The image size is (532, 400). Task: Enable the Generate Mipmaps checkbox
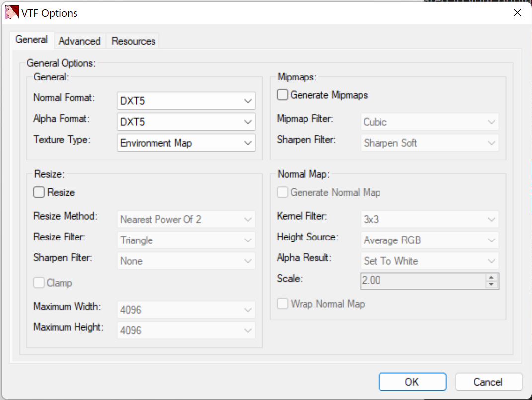coord(283,95)
